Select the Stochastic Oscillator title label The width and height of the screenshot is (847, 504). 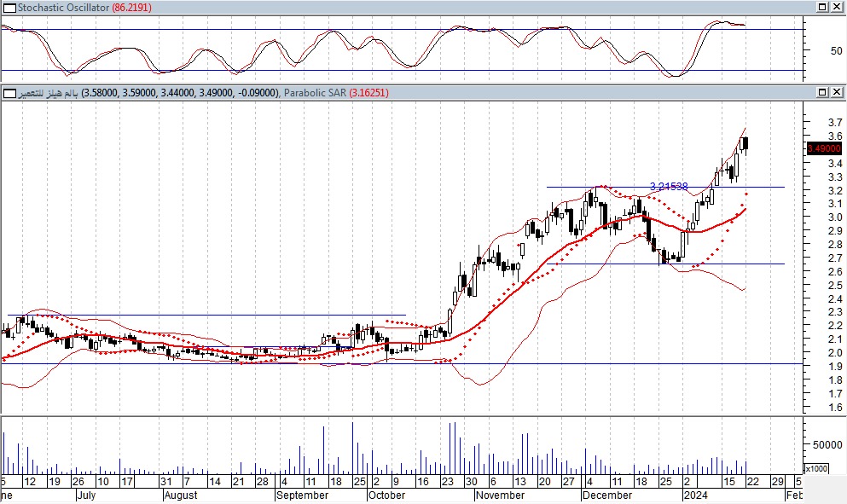62,7
